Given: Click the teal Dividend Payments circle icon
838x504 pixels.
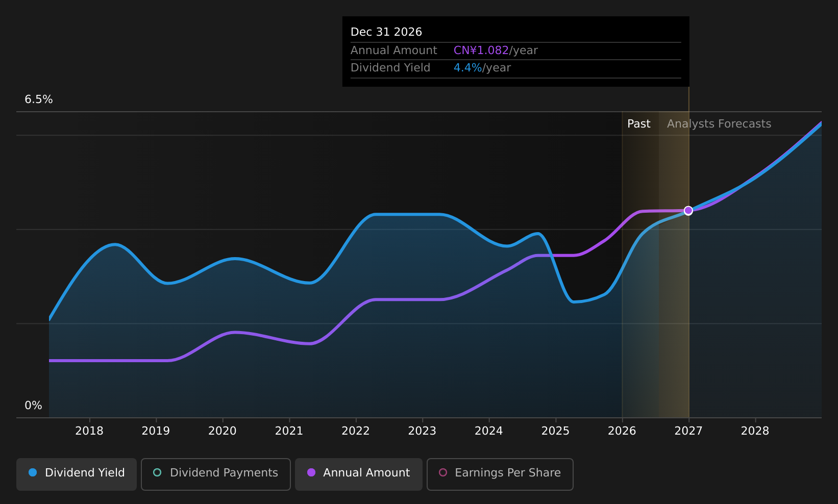Looking at the screenshot, I should tap(157, 472).
